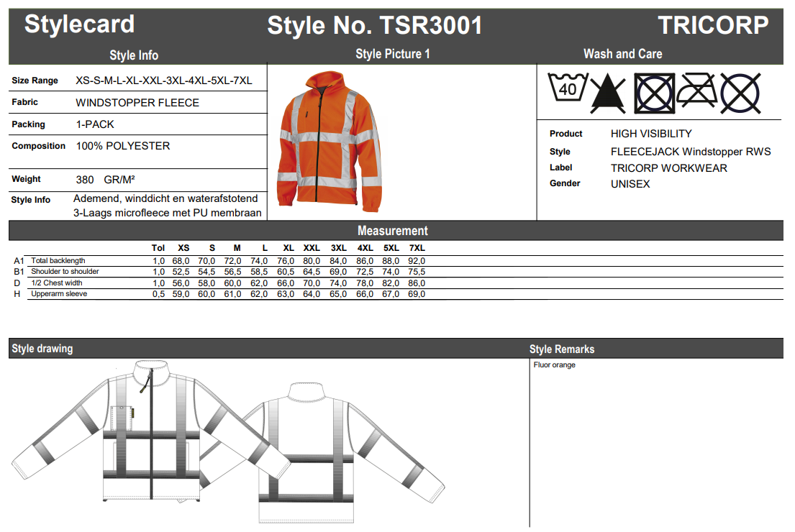795x532 pixels.
Task: Click the Total backlength row label
Action: [58, 261]
